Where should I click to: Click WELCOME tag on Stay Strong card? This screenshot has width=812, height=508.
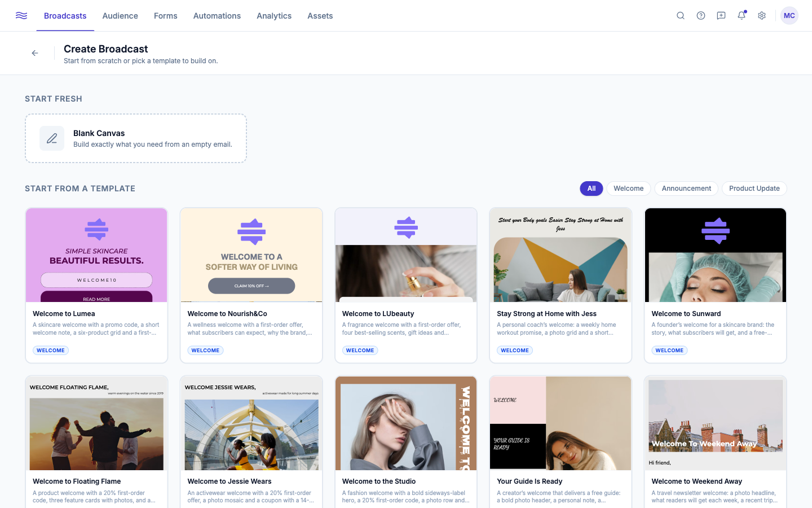point(515,351)
